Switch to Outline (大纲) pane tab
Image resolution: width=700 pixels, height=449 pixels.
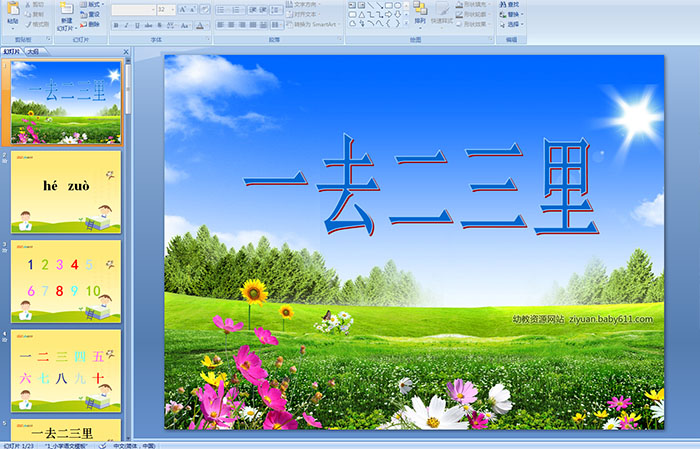click(x=33, y=52)
